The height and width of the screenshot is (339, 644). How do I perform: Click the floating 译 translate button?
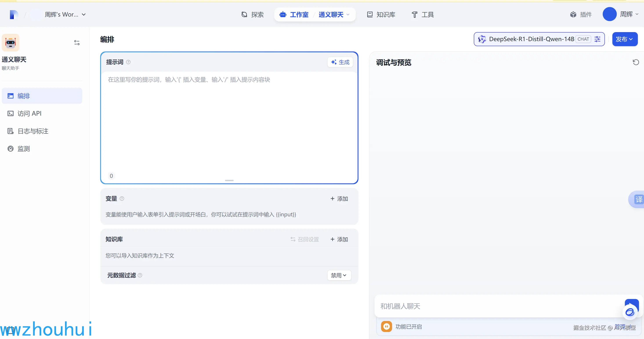pos(639,199)
